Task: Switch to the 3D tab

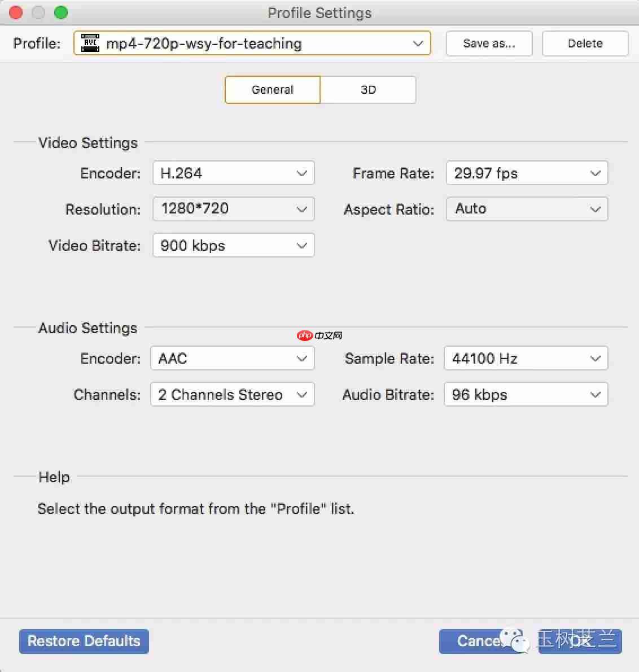Action: click(x=368, y=90)
